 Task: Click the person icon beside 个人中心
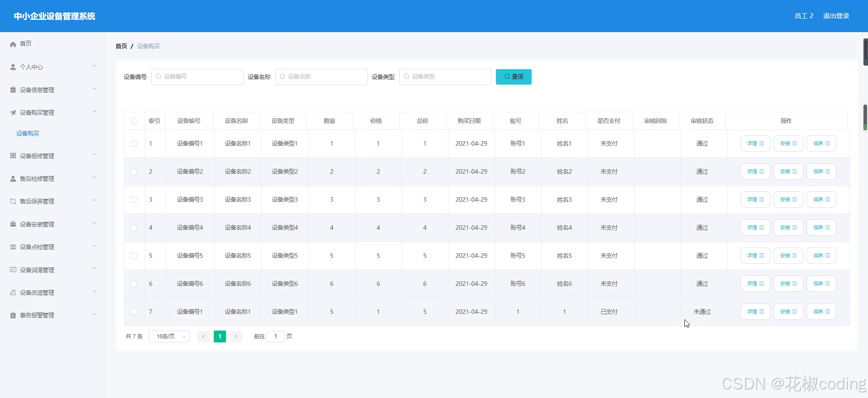(13, 67)
